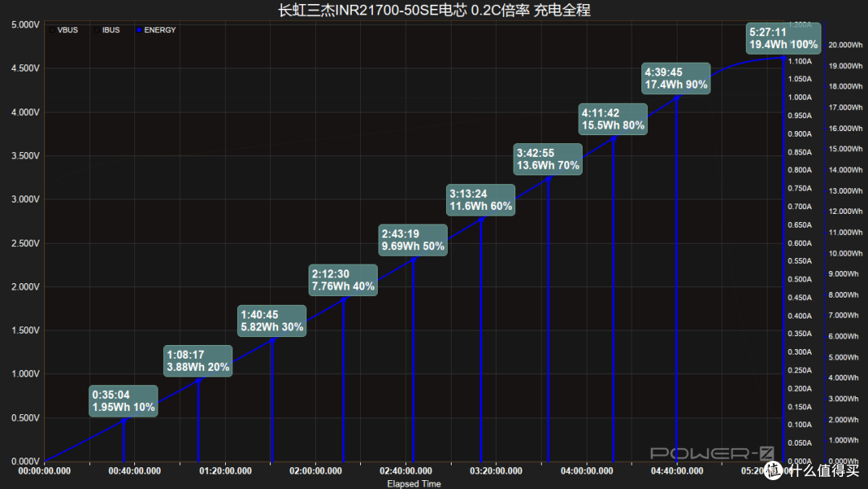Image resolution: width=868 pixels, height=489 pixels.
Task: Click the 03:20:00.000 time axis tick
Action: coord(496,471)
